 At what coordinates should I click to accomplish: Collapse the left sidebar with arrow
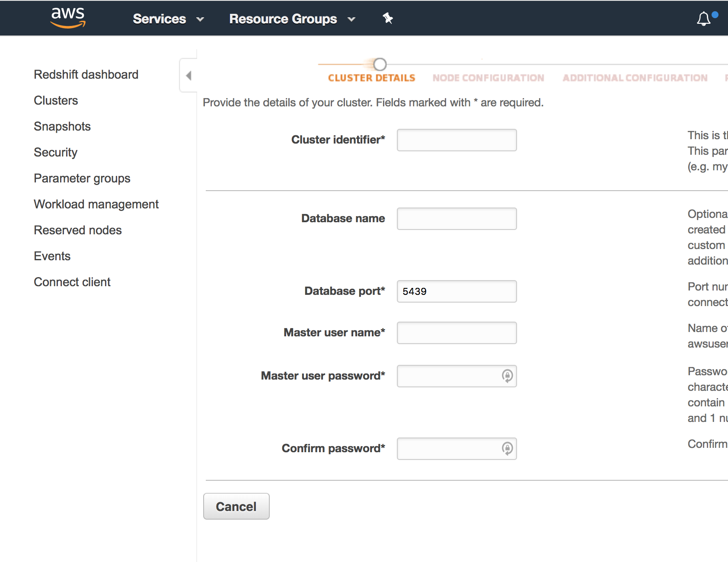point(188,76)
